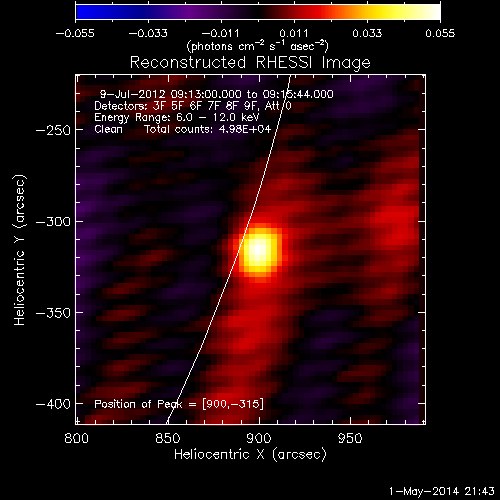Click the 0.055 colorbar label

pos(440,33)
